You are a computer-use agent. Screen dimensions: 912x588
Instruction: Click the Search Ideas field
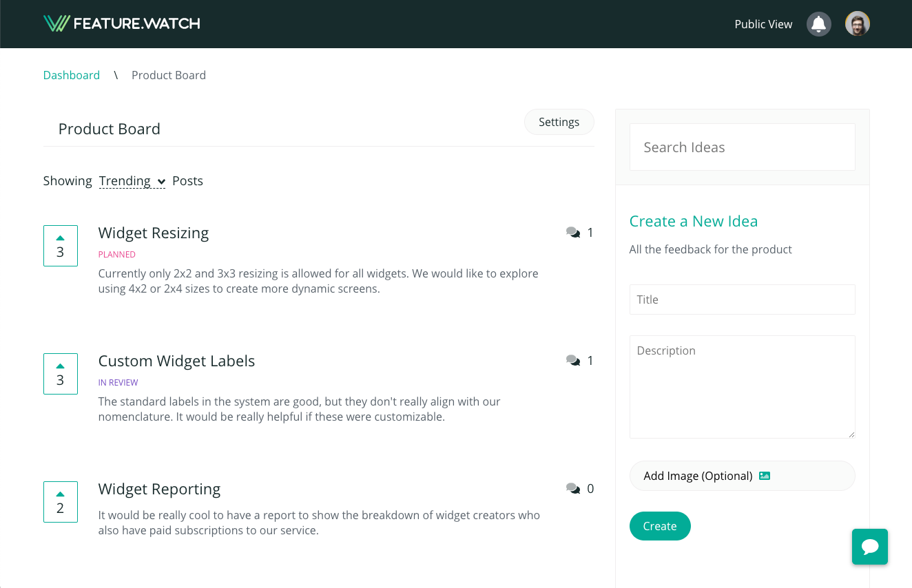pos(742,147)
